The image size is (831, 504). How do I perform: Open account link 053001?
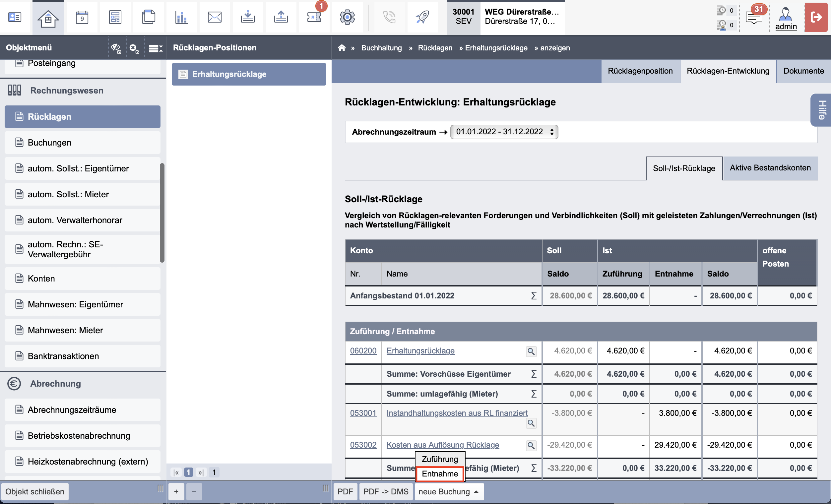coord(363,413)
